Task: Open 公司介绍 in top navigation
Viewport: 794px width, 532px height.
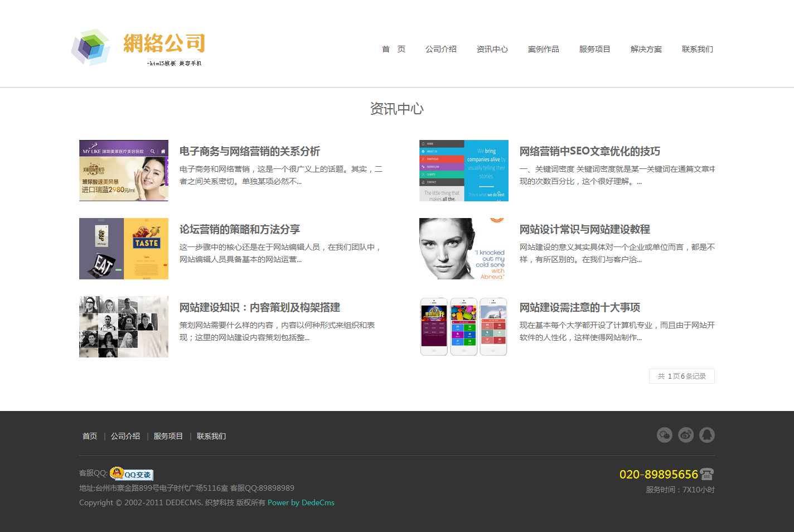Action: tap(440, 49)
